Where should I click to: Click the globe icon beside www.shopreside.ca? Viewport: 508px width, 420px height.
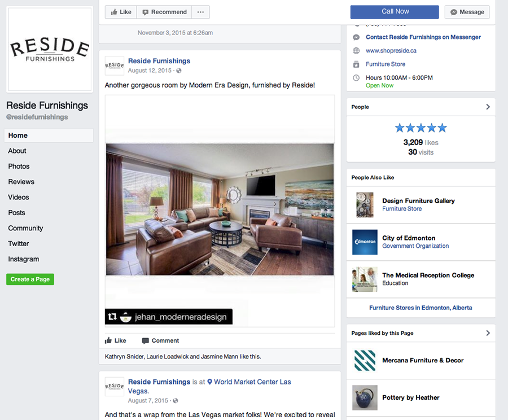click(356, 51)
